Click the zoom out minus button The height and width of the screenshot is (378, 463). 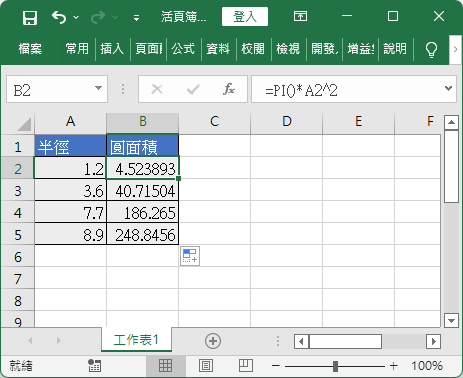point(276,366)
